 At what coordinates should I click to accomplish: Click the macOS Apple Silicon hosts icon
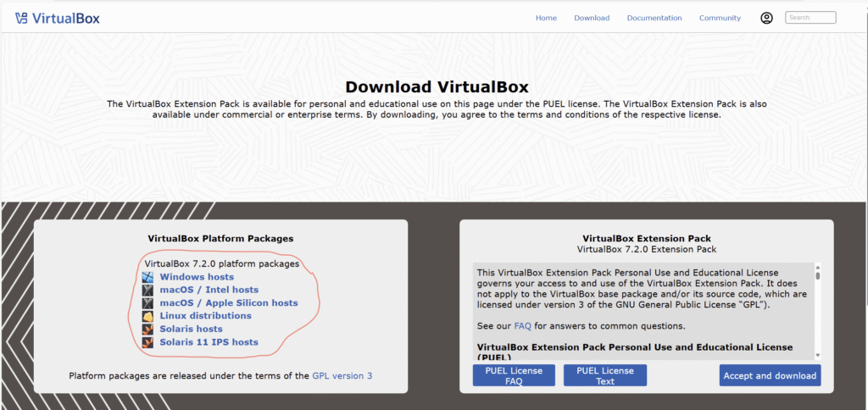coord(148,302)
